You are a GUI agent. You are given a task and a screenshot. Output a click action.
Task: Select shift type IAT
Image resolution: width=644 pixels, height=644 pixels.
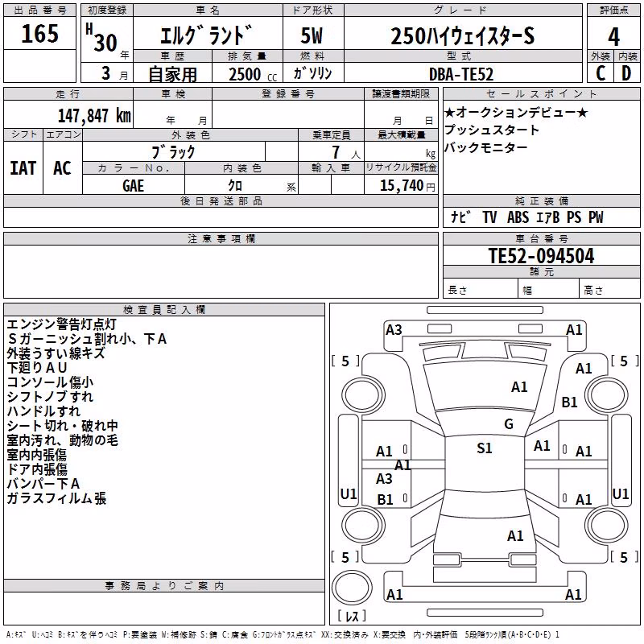click(23, 168)
